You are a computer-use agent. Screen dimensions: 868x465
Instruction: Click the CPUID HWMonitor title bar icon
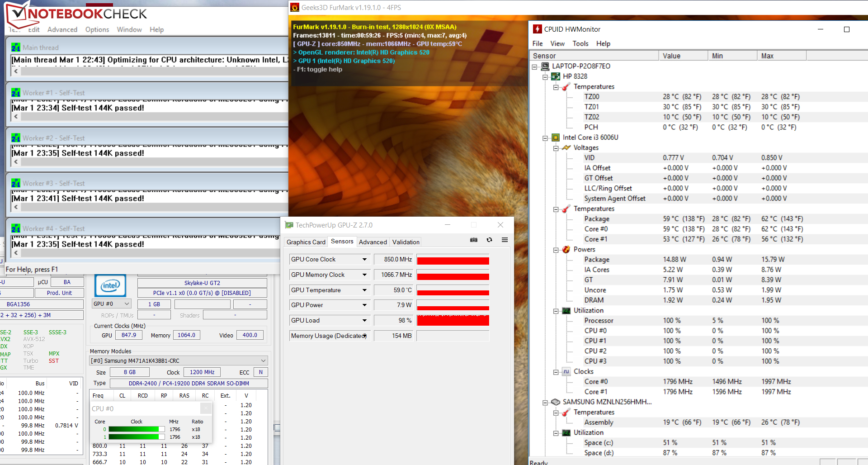[x=537, y=29]
